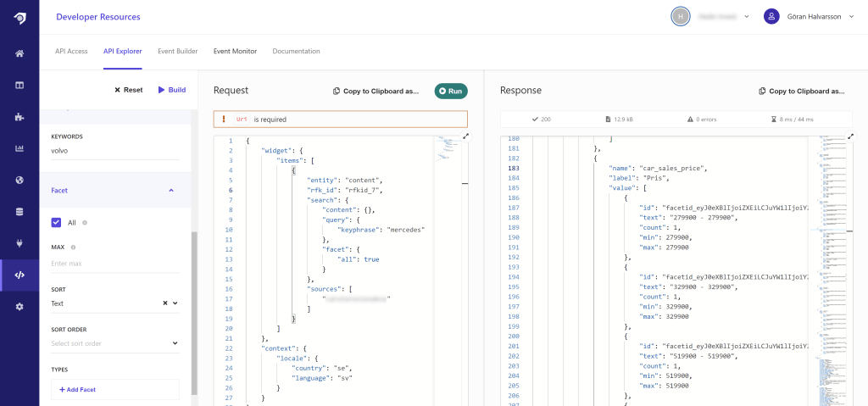Click the plug connector sidebar icon
Image resolution: width=868 pixels, height=406 pixels.
click(19, 242)
